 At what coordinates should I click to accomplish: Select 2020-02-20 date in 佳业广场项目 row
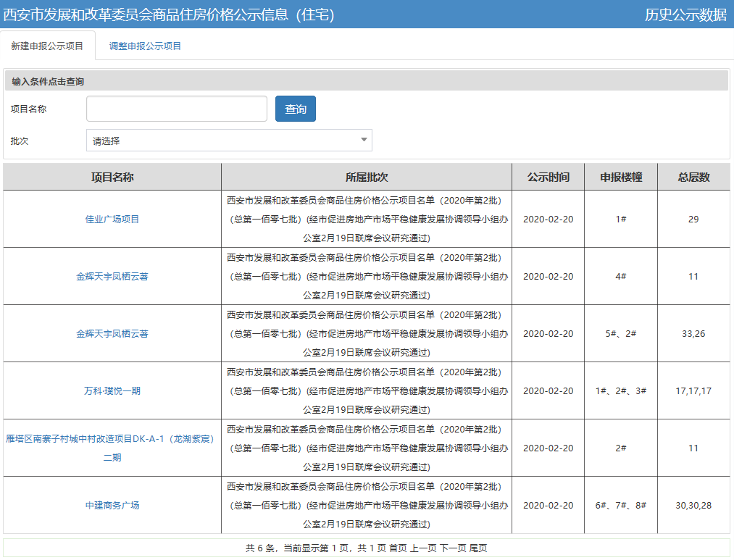click(549, 219)
